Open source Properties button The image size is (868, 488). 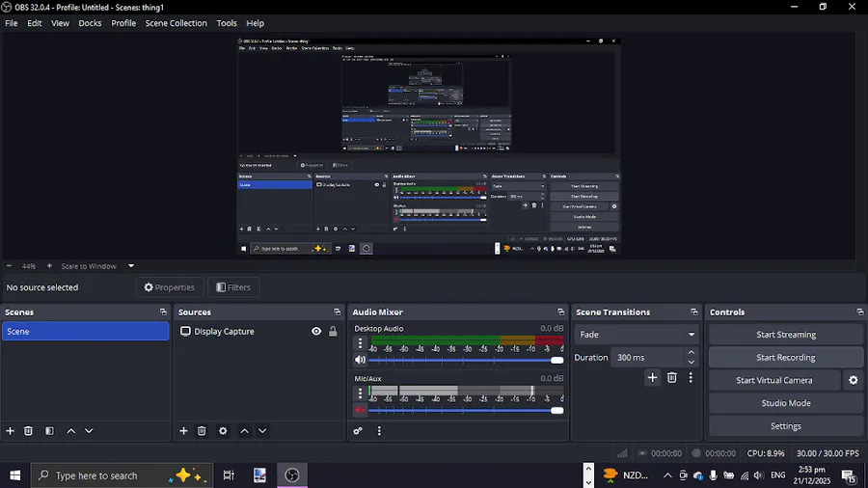[170, 287]
